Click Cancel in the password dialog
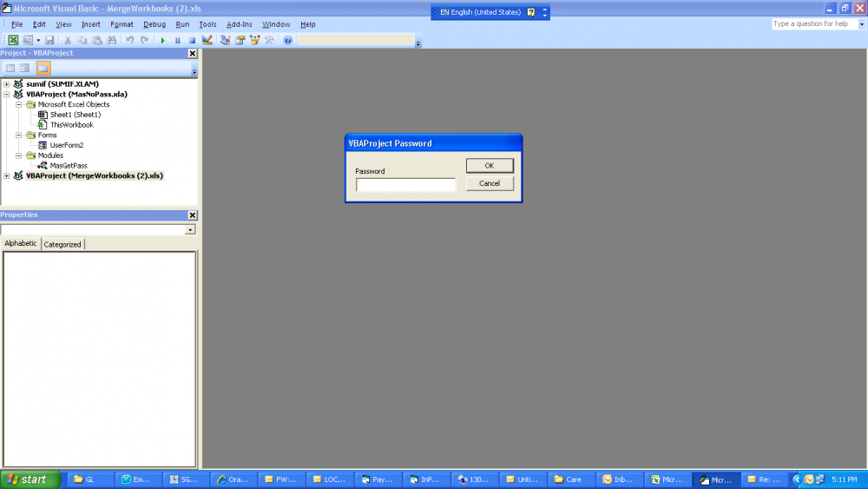 (490, 183)
